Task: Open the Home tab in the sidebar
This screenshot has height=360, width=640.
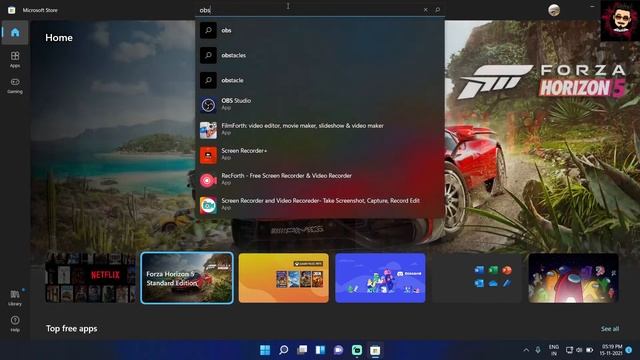Action: click(x=15, y=32)
